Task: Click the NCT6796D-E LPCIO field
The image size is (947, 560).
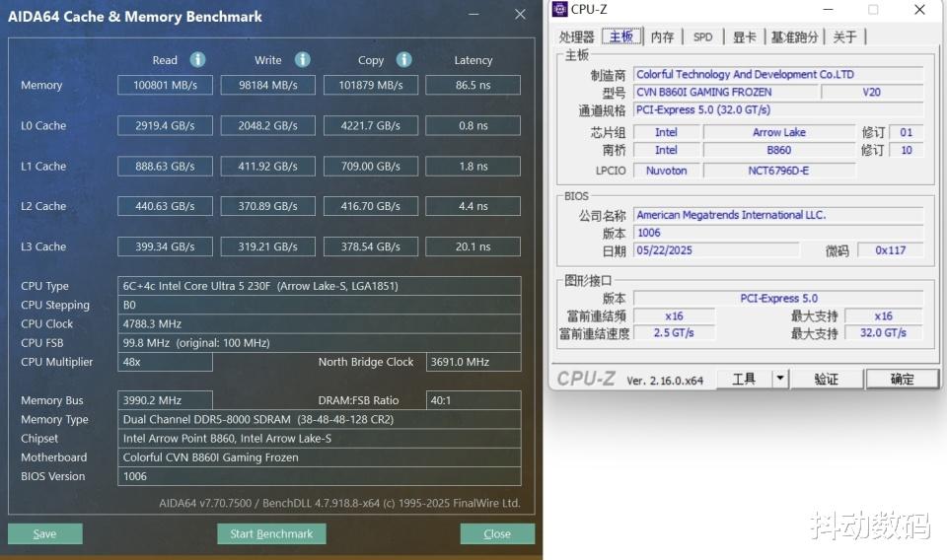Action: coord(779,171)
